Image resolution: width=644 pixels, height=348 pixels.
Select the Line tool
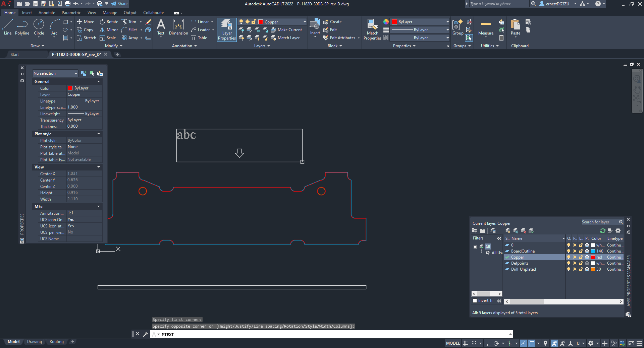pyautogui.click(x=7, y=27)
